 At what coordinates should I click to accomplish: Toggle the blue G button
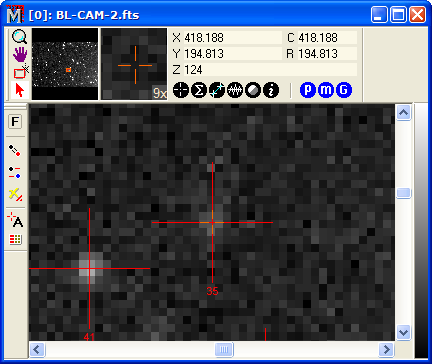[x=344, y=90]
